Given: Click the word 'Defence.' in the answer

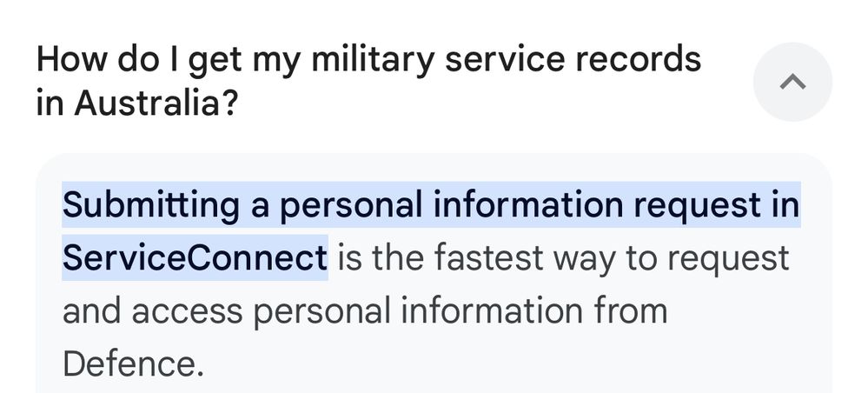Looking at the screenshot, I should pyautogui.click(x=134, y=363).
